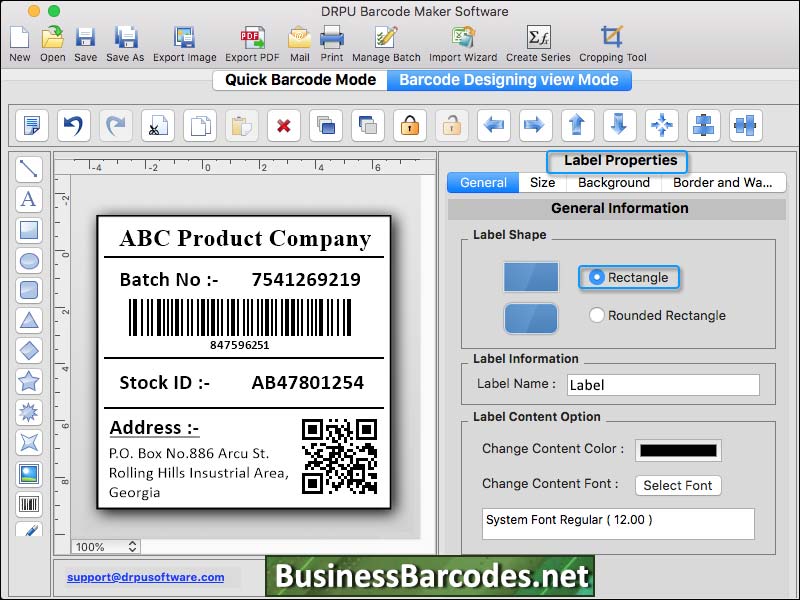
Task: Switch to Quick Barcode Mode
Action: coord(299,80)
